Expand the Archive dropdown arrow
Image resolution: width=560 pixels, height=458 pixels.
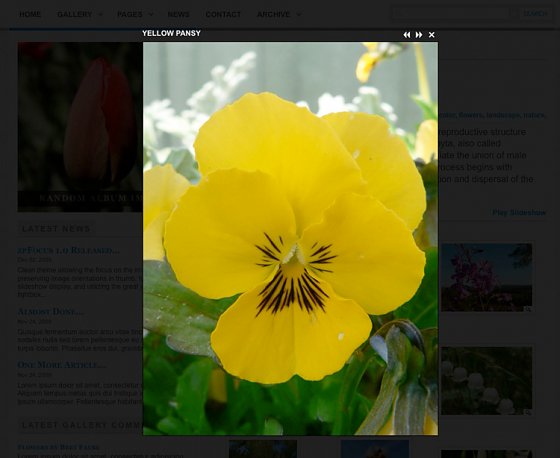299,15
